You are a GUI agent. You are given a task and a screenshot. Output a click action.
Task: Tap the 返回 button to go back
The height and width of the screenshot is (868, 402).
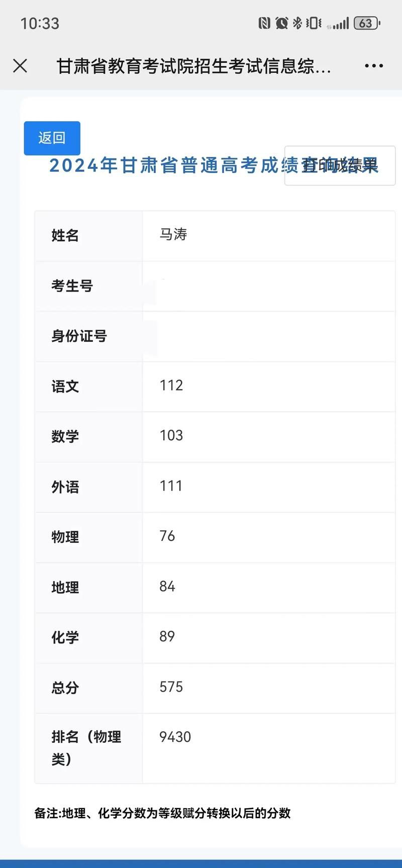[x=52, y=138]
